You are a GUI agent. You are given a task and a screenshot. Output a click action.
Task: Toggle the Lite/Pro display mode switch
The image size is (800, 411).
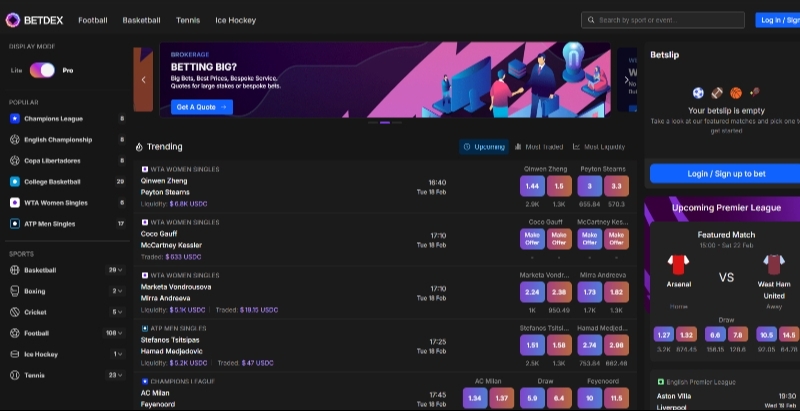42,70
